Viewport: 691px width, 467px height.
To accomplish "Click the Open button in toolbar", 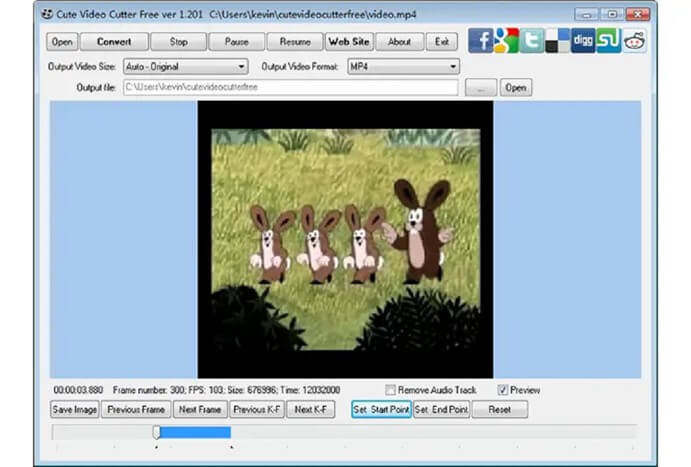I will tap(62, 42).
